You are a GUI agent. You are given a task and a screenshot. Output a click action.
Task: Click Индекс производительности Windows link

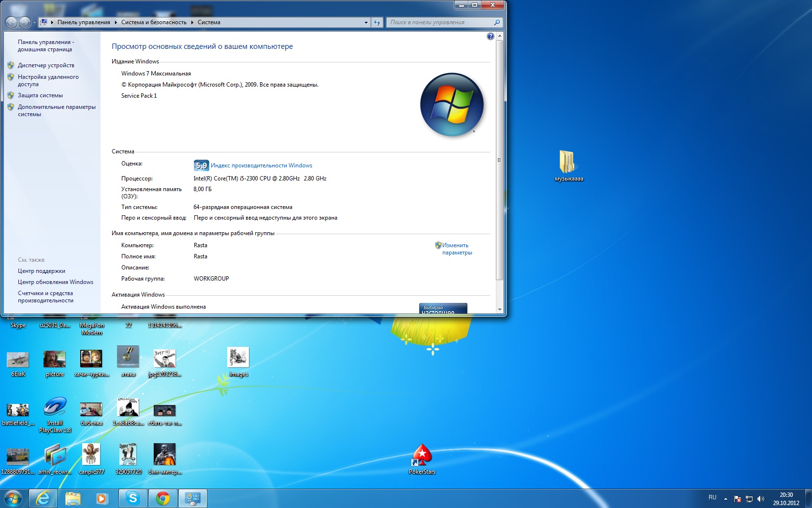(x=261, y=165)
